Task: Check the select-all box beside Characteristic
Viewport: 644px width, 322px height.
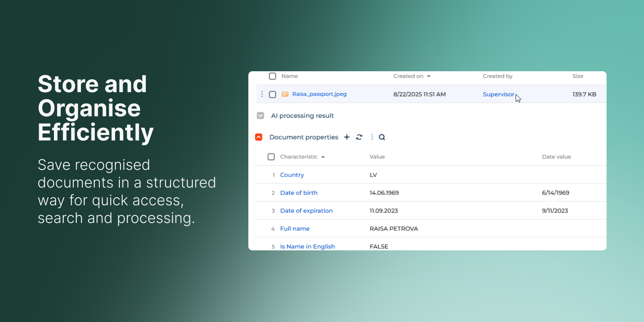Action: coord(271,157)
